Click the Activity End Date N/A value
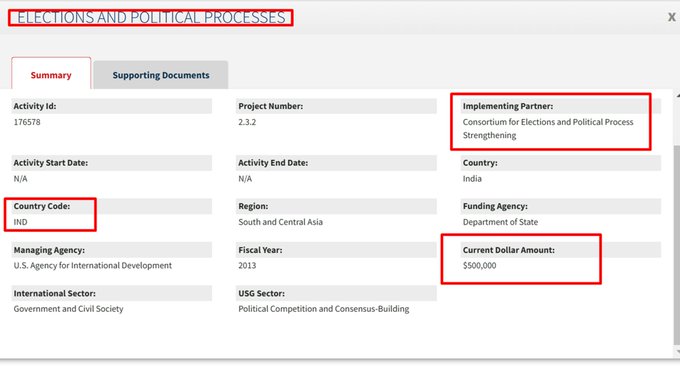The height and width of the screenshot is (366, 680). pos(245,179)
